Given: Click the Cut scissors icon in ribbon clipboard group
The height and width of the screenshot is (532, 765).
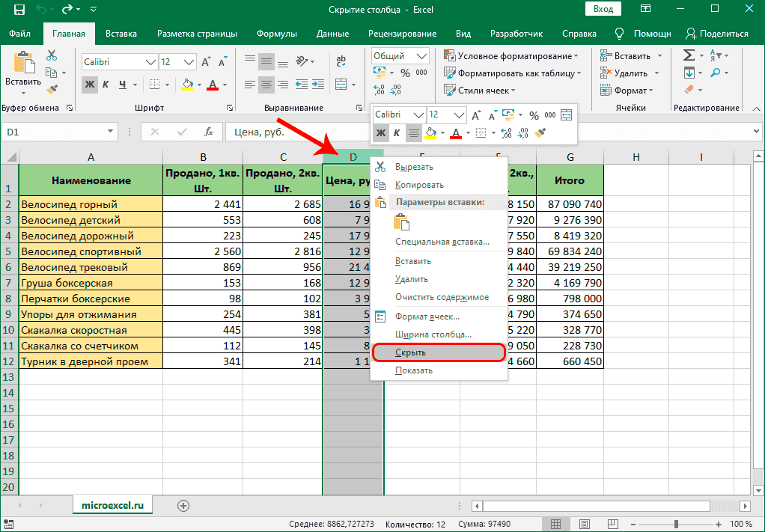Looking at the screenshot, I should (52, 55).
